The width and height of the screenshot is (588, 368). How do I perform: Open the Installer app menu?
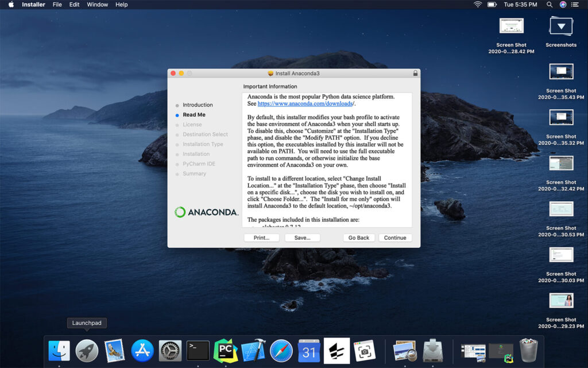pos(33,5)
